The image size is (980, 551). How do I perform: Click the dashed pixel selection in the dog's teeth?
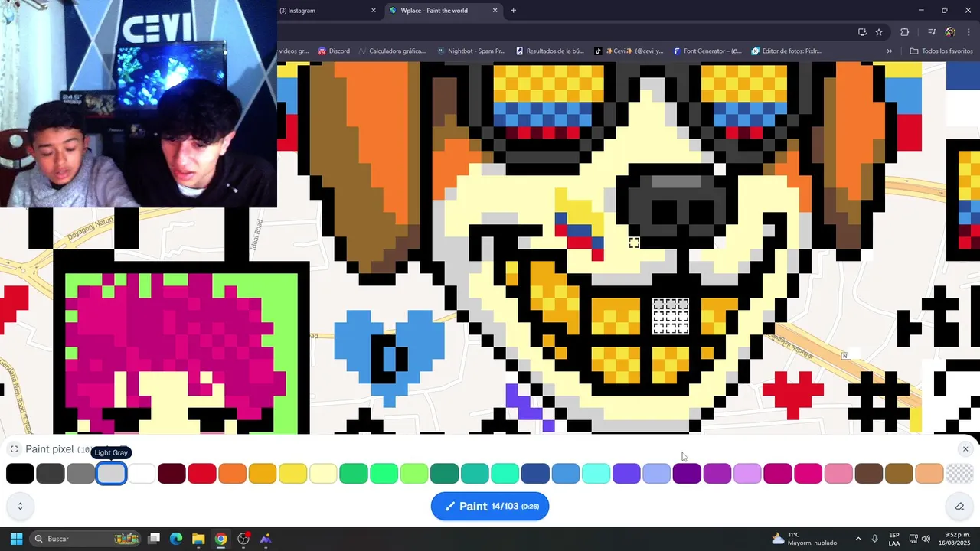coord(671,317)
